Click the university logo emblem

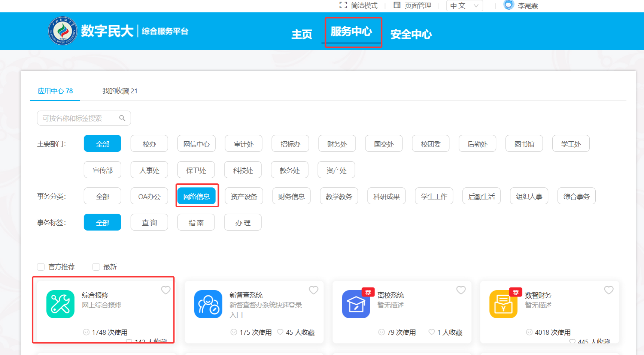pos(63,31)
